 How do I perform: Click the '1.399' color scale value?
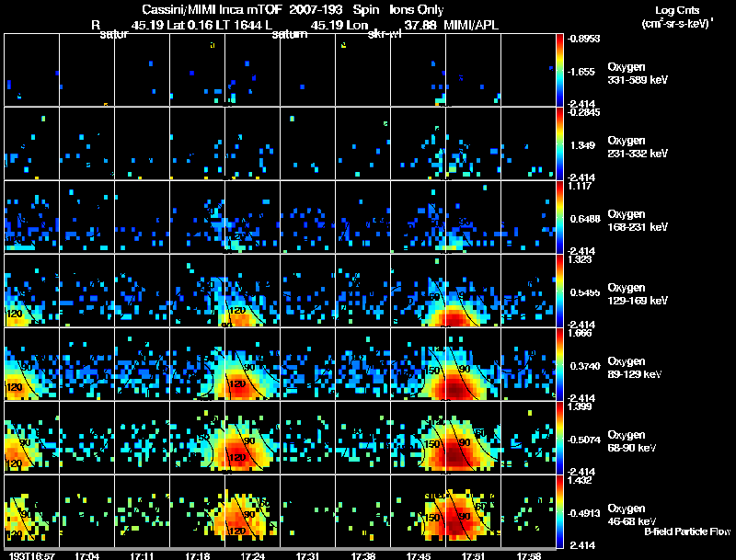click(580, 406)
